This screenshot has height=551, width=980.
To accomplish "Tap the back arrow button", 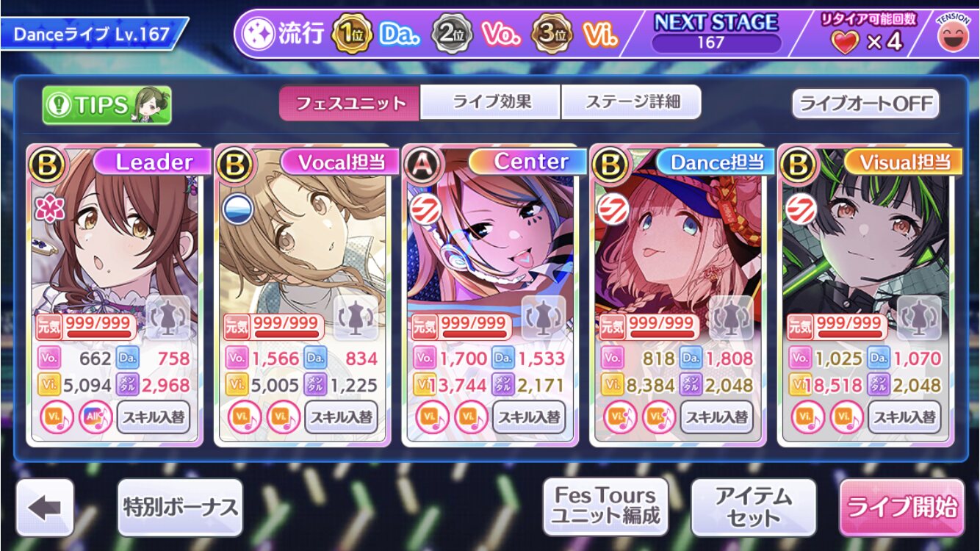I will pos(45,507).
